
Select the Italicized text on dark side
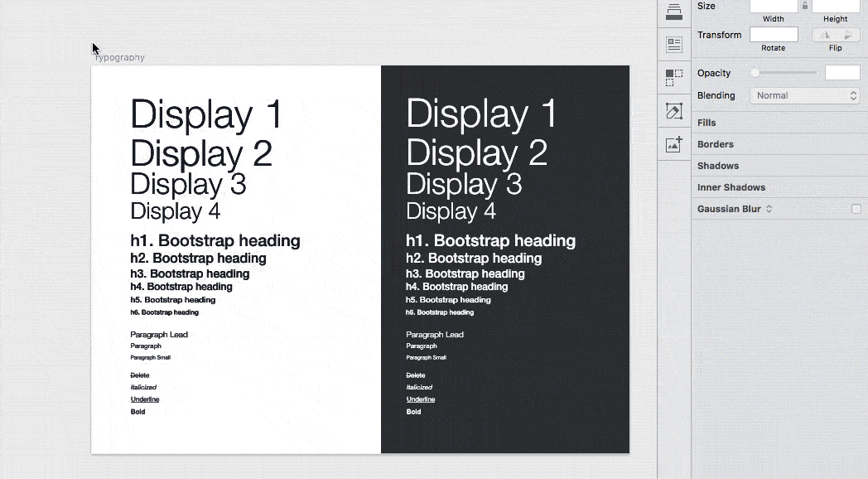[419, 388]
